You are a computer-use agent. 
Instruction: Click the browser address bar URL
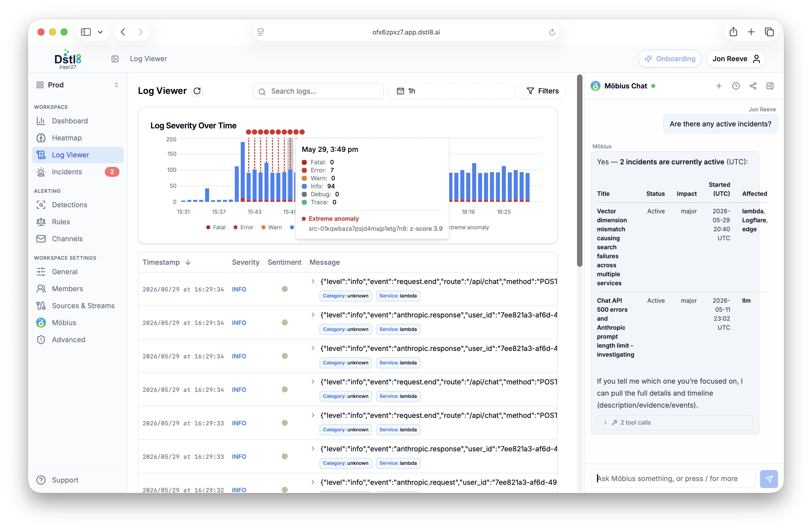click(x=406, y=32)
